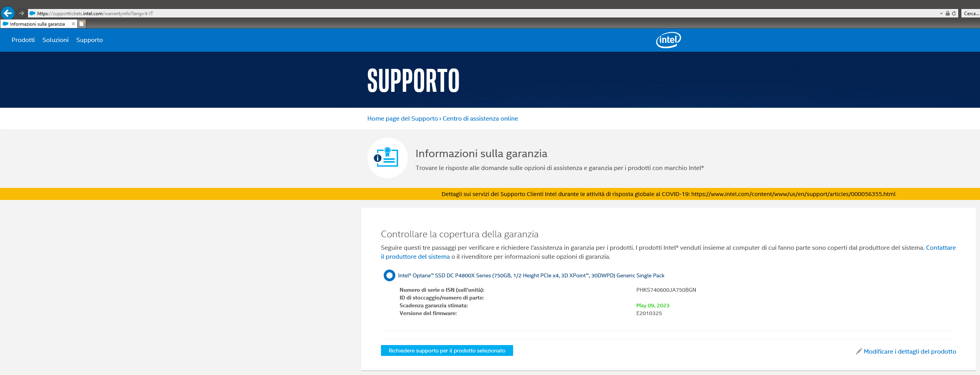Open the Soluzioni menu
Viewport: 980px width, 375px height.
pyautogui.click(x=55, y=40)
